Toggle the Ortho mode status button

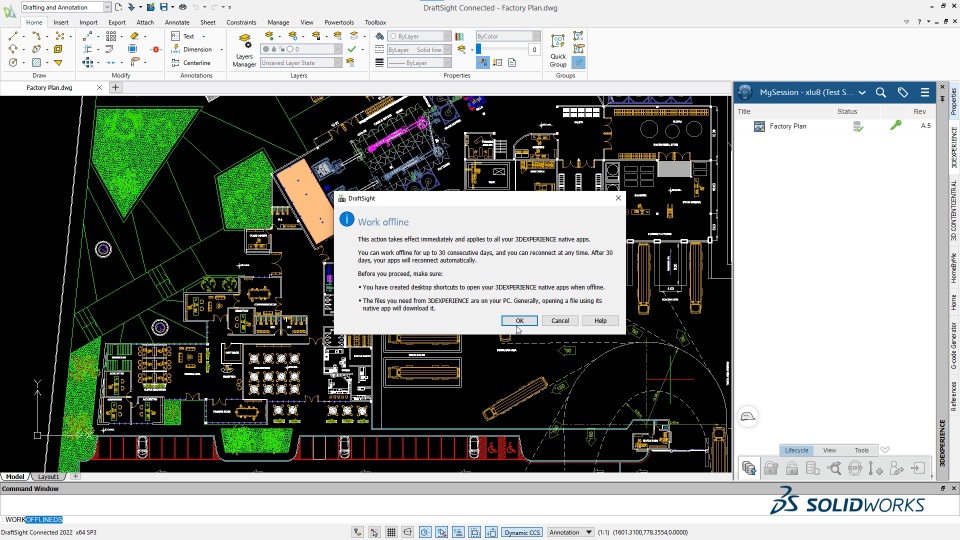[x=408, y=532]
